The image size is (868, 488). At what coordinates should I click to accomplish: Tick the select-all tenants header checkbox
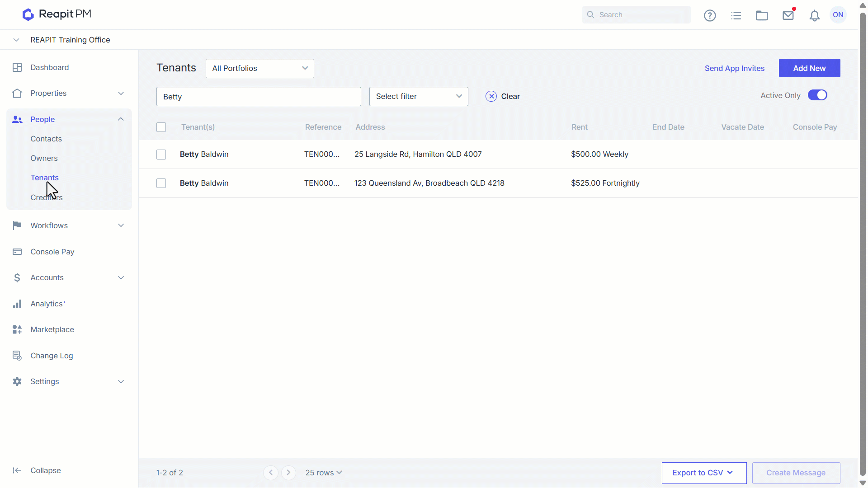coord(161,127)
